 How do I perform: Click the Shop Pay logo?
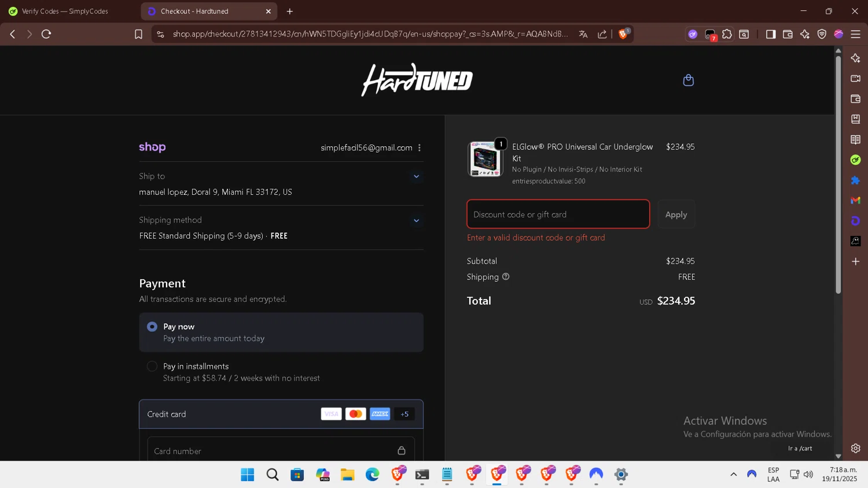152,147
